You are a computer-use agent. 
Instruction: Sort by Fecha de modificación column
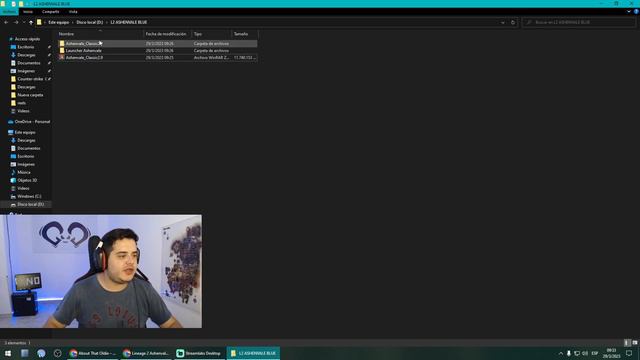pyautogui.click(x=167, y=34)
